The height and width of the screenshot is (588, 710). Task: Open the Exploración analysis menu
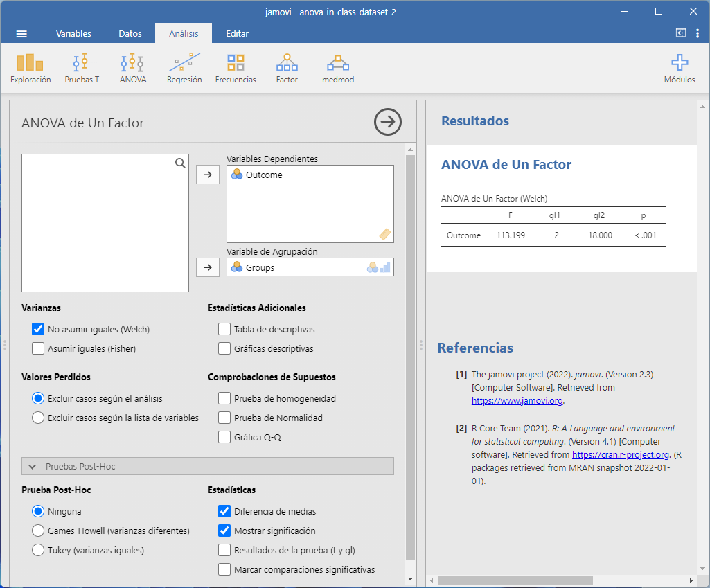(x=30, y=69)
